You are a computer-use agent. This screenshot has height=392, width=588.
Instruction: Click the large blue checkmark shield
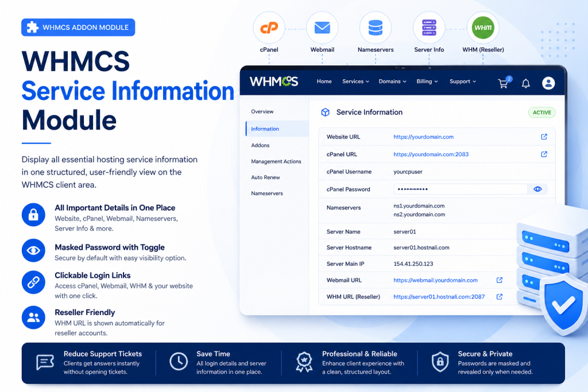coord(563,304)
